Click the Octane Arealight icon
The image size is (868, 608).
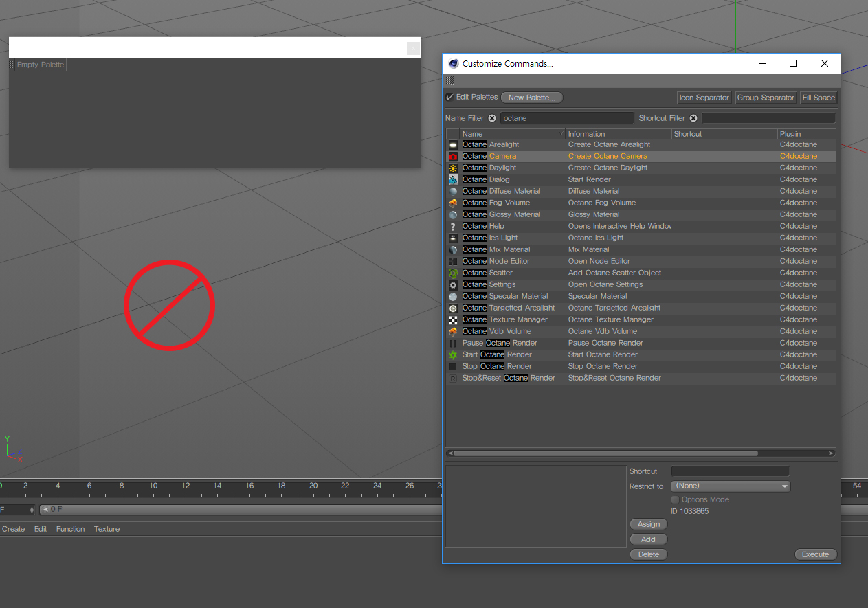pos(453,145)
